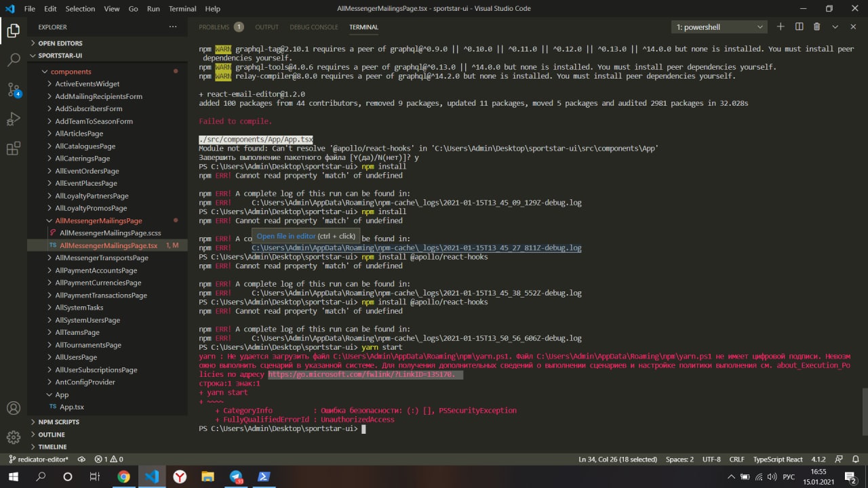Open errors and warnings count in status bar
This screenshot has height=488, width=868.
[108, 459]
